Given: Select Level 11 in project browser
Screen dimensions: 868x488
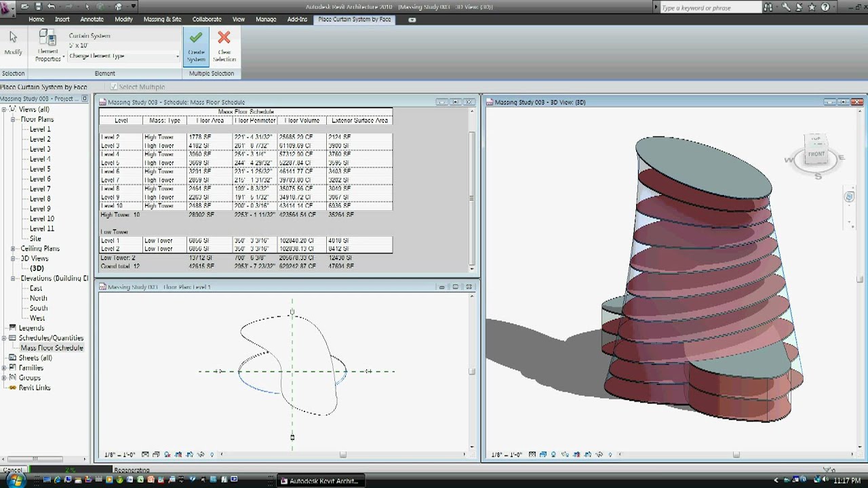Looking at the screenshot, I should 42,229.
